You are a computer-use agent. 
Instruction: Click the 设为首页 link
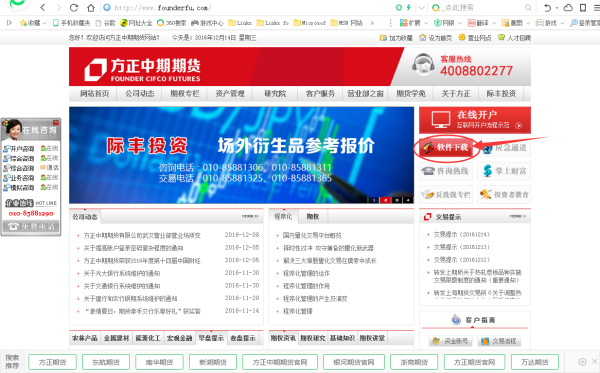click(436, 37)
